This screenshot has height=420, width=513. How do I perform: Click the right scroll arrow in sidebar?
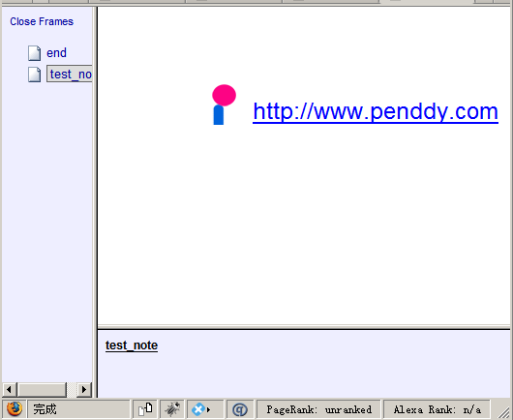(x=84, y=390)
